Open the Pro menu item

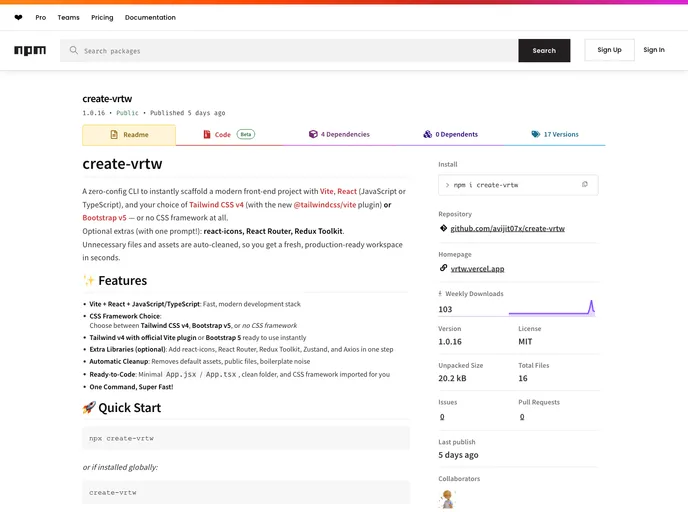[x=40, y=18]
